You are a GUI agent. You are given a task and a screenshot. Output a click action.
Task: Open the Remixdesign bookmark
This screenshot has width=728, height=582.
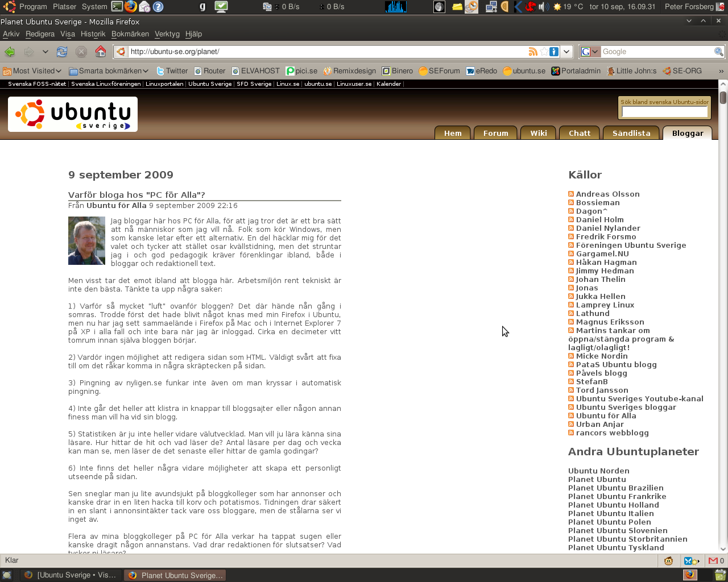coord(350,71)
